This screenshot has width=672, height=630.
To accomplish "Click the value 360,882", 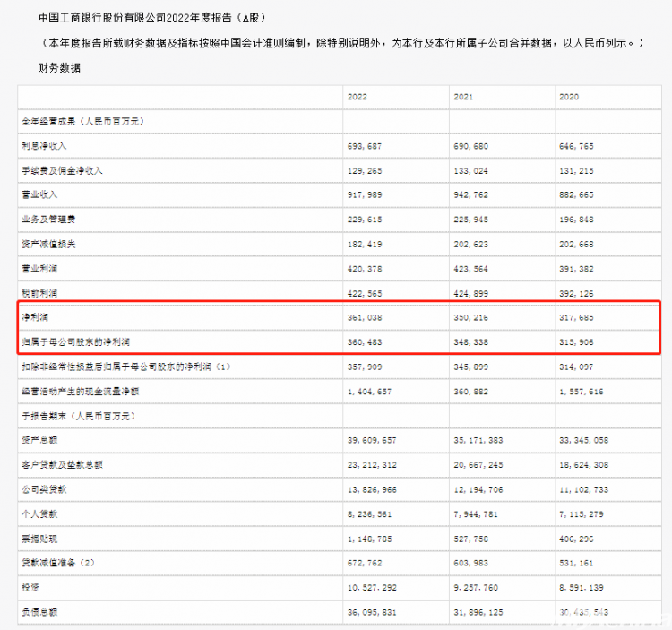I will click(470, 392).
